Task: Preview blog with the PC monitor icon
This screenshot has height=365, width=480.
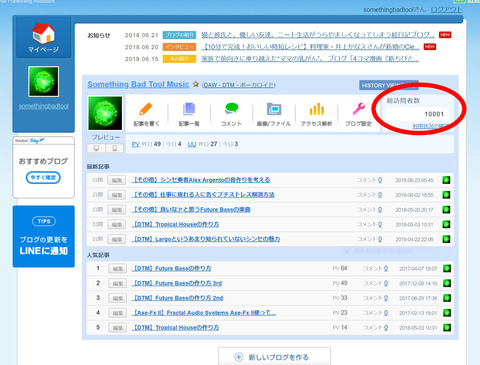Action: [x=96, y=148]
